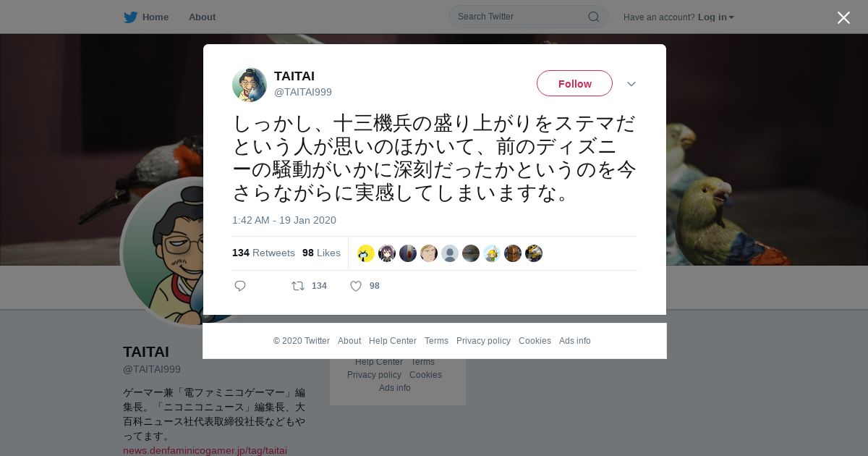Click the first yellow liker avatar
The image size is (868, 456).
point(366,253)
